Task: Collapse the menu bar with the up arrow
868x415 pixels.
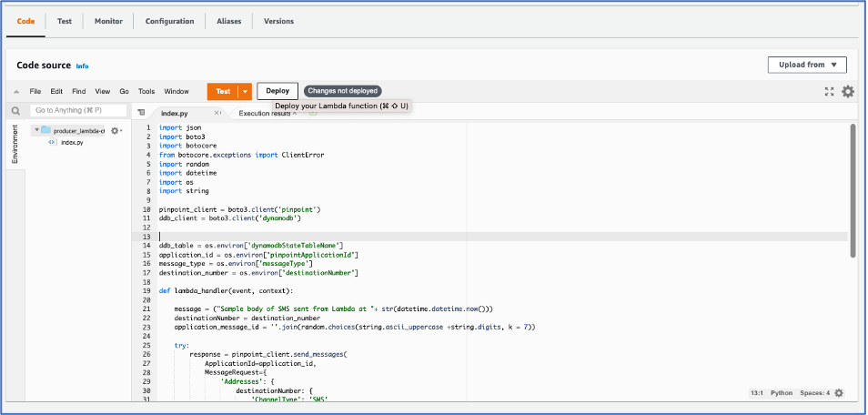Action: [x=16, y=92]
